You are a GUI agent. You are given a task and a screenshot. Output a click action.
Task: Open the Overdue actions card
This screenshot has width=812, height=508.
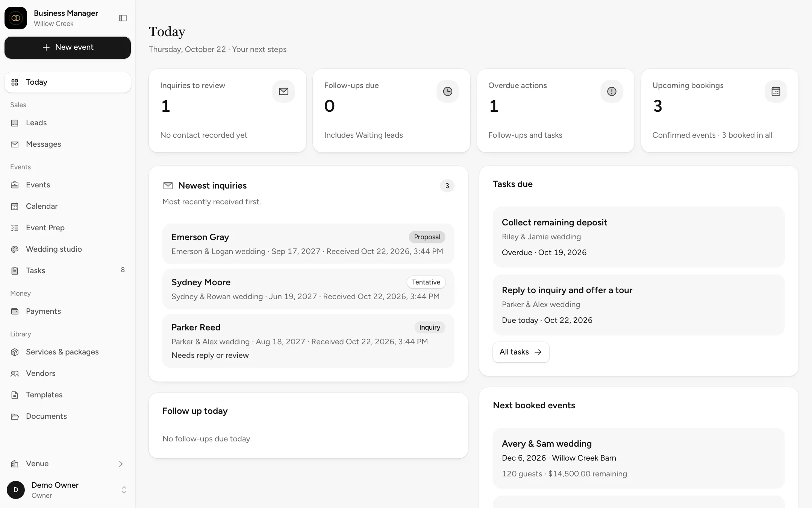coord(555,111)
